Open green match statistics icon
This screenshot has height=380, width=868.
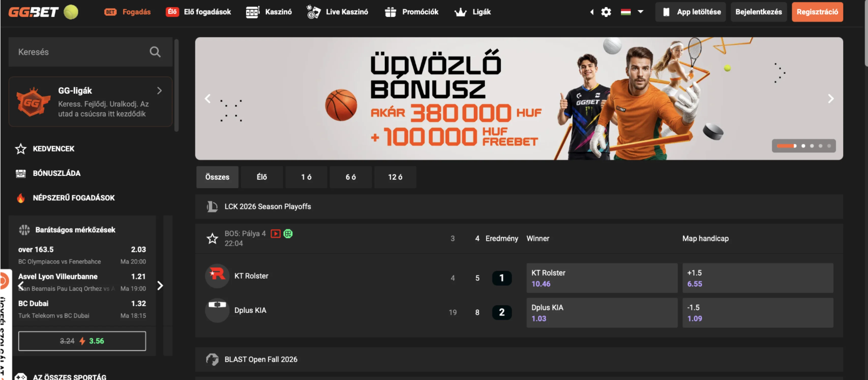coord(288,234)
